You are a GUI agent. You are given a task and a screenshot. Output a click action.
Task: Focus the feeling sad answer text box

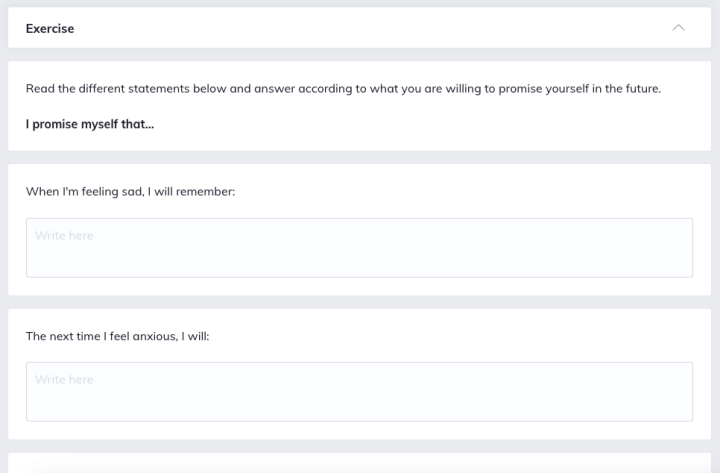(359, 248)
